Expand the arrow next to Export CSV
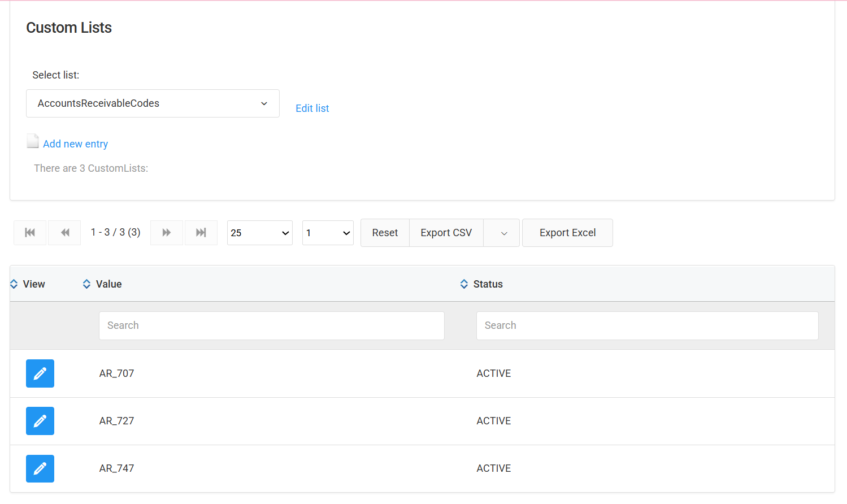This screenshot has height=504, width=847. (x=503, y=233)
